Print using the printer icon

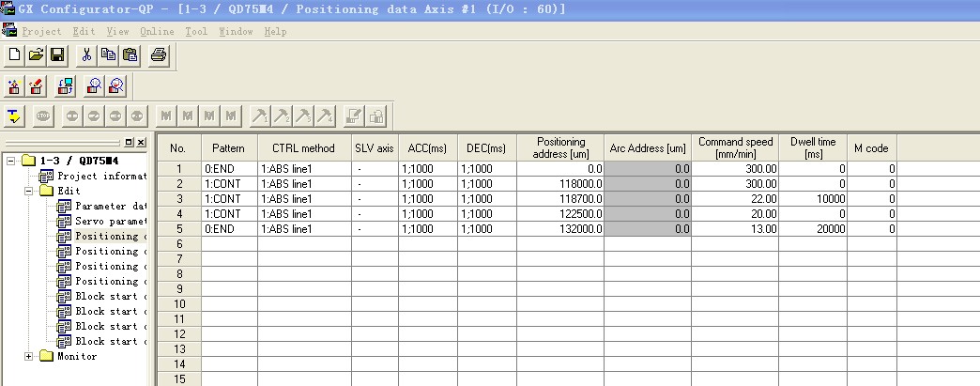pos(159,55)
